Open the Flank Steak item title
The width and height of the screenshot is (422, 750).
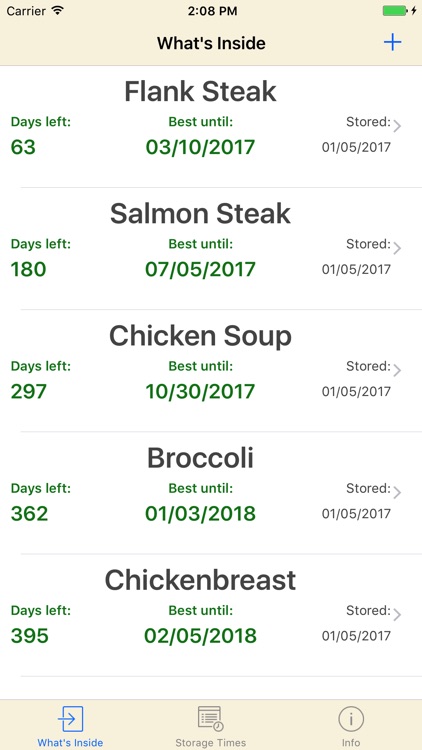click(200, 91)
